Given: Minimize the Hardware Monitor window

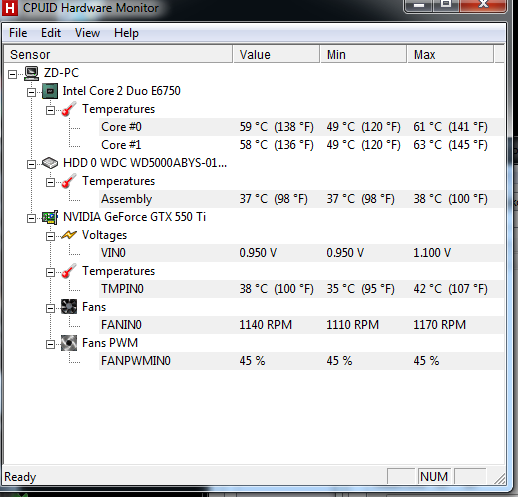Looking at the screenshot, I should 419,5.
